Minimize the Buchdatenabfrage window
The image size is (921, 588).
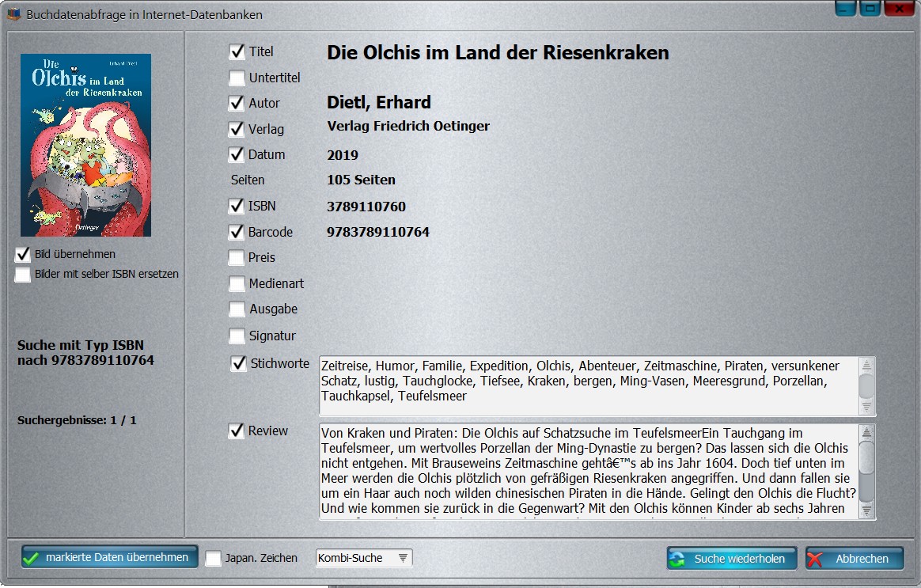tap(845, 8)
